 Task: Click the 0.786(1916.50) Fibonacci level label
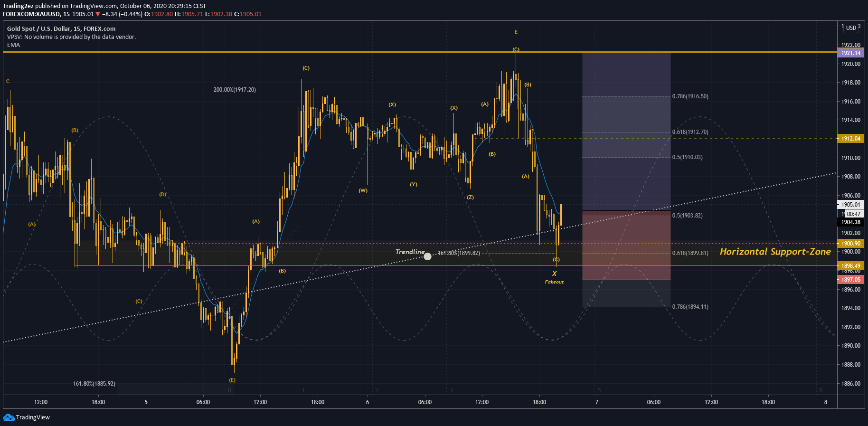click(690, 96)
